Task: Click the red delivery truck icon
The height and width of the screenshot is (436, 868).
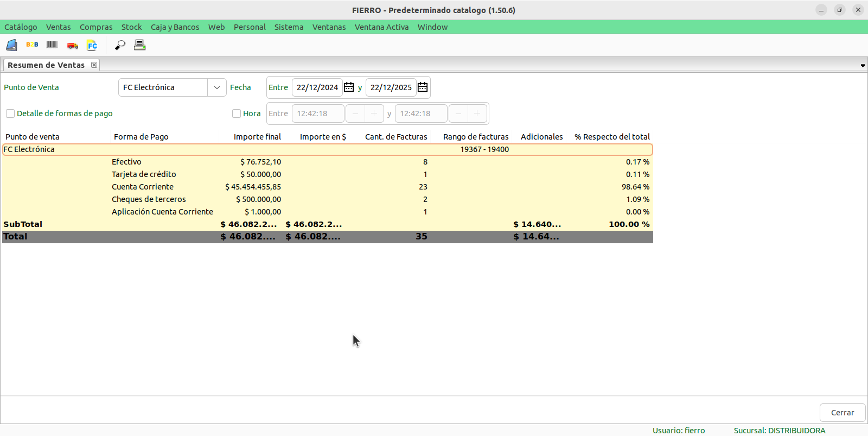Action: point(72,46)
